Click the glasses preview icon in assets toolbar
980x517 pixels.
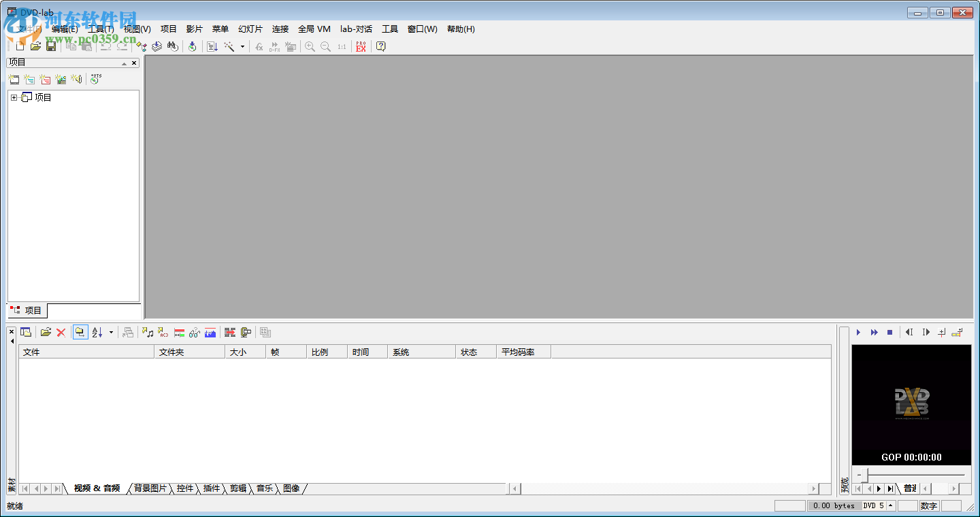(195, 332)
